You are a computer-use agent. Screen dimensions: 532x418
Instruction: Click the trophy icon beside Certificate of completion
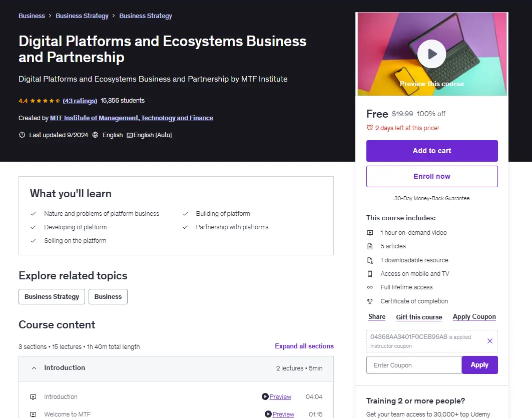tap(370, 301)
